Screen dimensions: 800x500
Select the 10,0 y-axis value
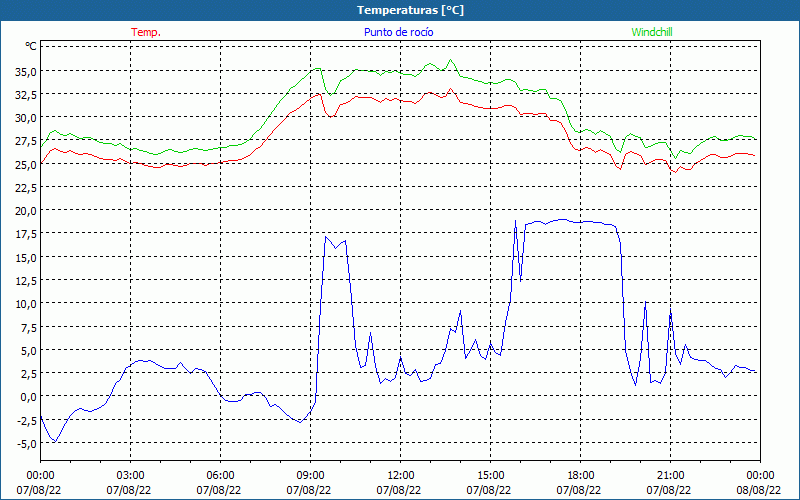pyautogui.click(x=27, y=304)
